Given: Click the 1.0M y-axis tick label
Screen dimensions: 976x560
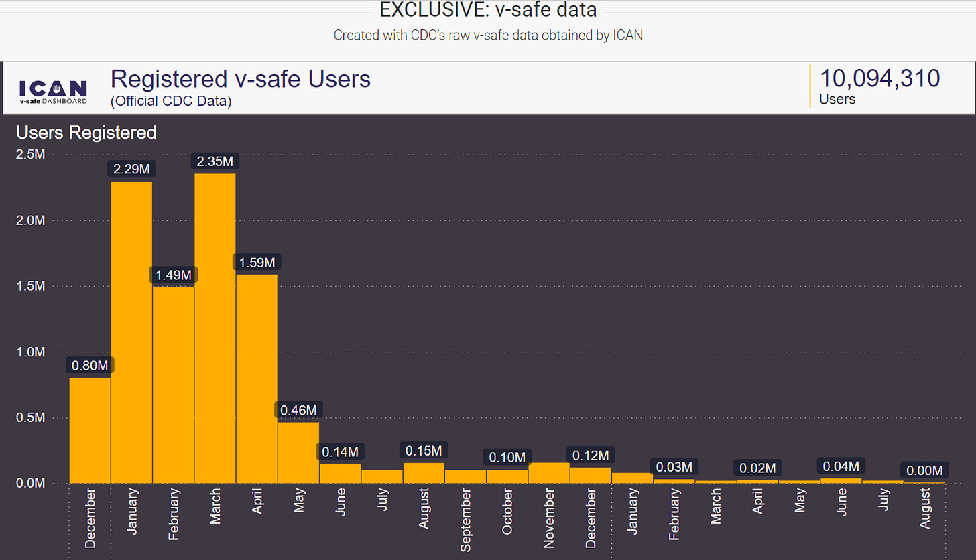Looking at the screenshot, I should [30, 352].
